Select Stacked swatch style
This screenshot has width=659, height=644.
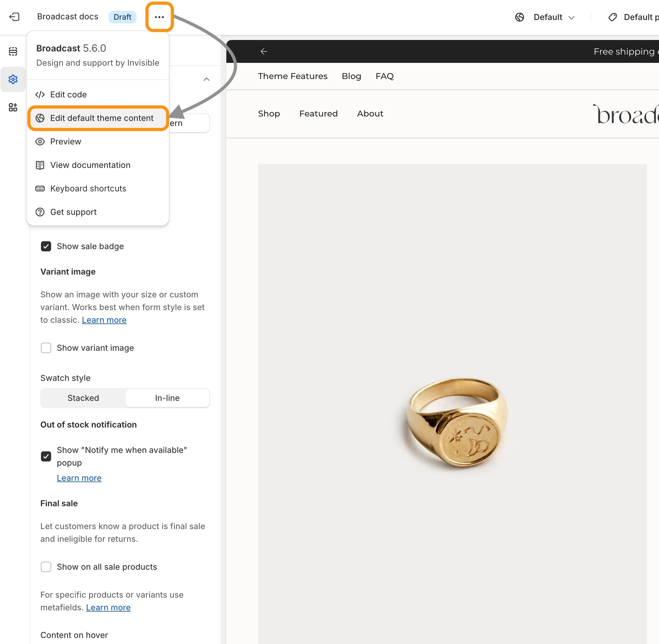(x=83, y=398)
